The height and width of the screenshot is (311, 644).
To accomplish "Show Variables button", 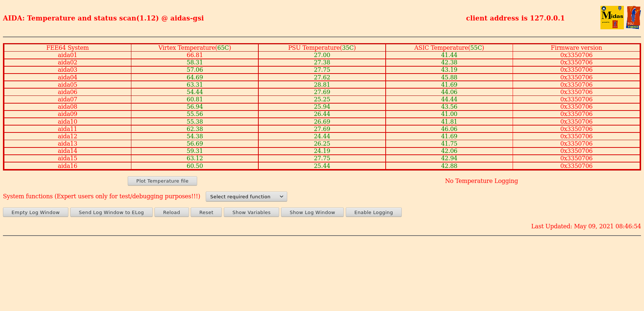I will 251,212.
